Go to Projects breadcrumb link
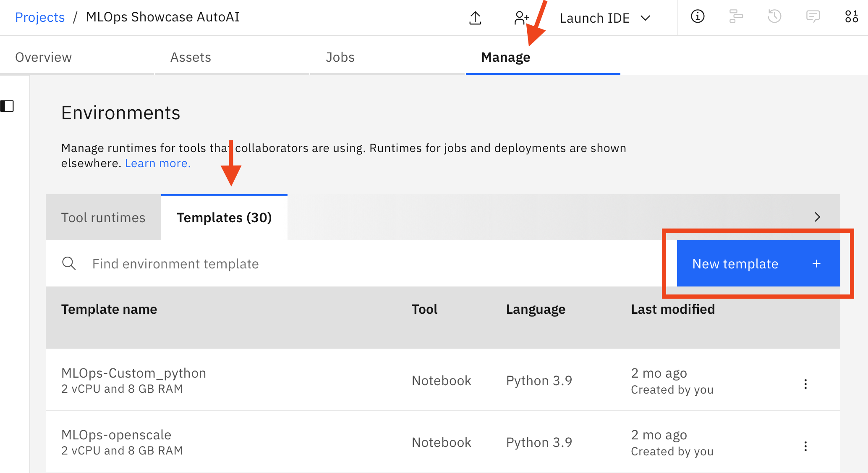The width and height of the screenshot is (868, 473). click(x=40, y=17)
